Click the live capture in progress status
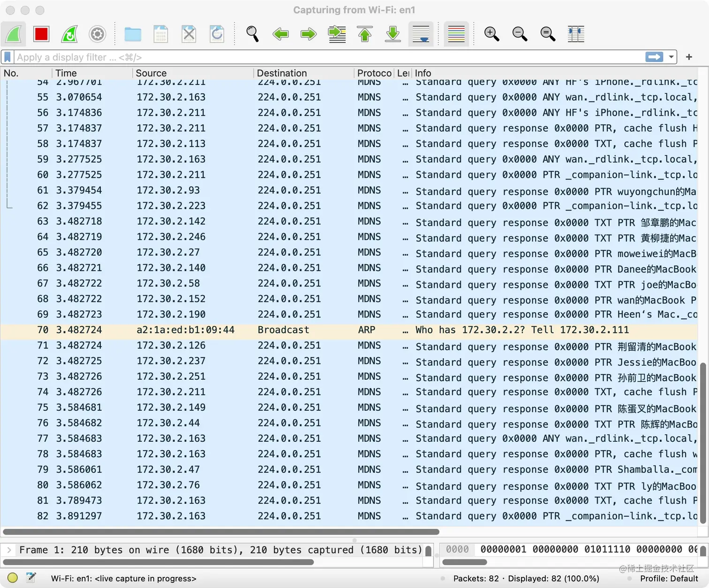Screen dimensions: 709x588 [x=124, y=579]
